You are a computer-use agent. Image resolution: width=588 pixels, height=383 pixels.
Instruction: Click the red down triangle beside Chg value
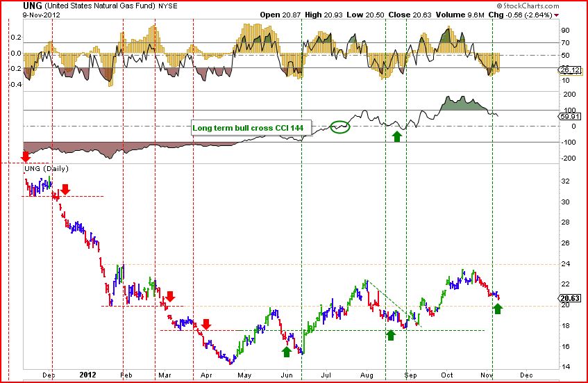[x=556, y=15]
